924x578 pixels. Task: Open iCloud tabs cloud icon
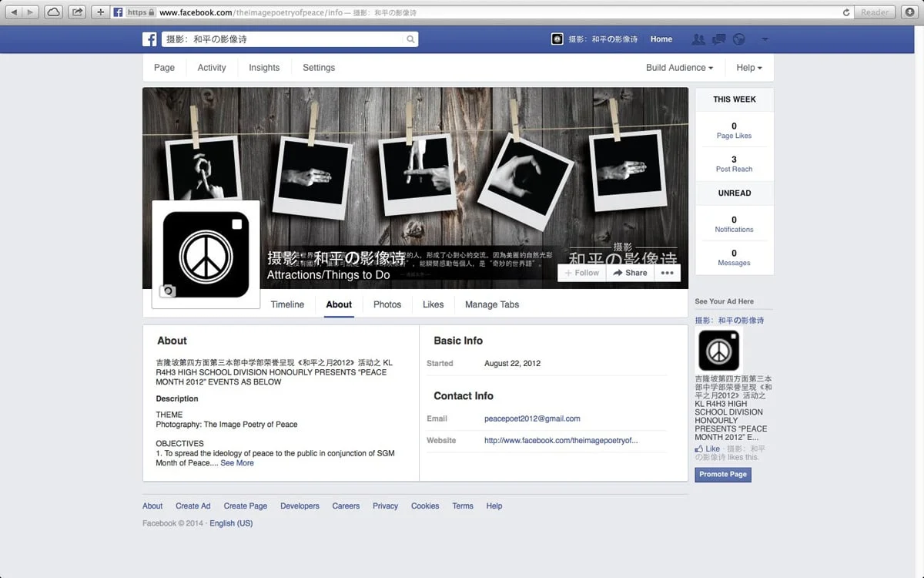pyautogui.click(x=54, y=12)
